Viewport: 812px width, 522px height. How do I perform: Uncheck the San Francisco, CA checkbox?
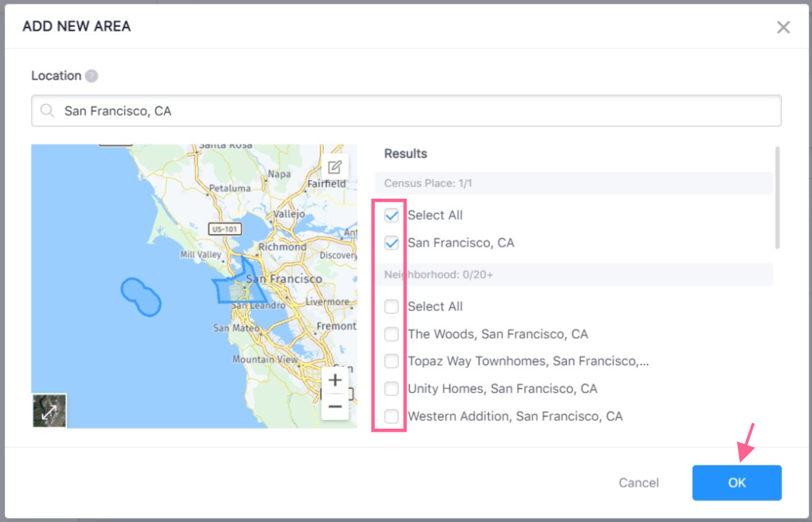point(391,243)
